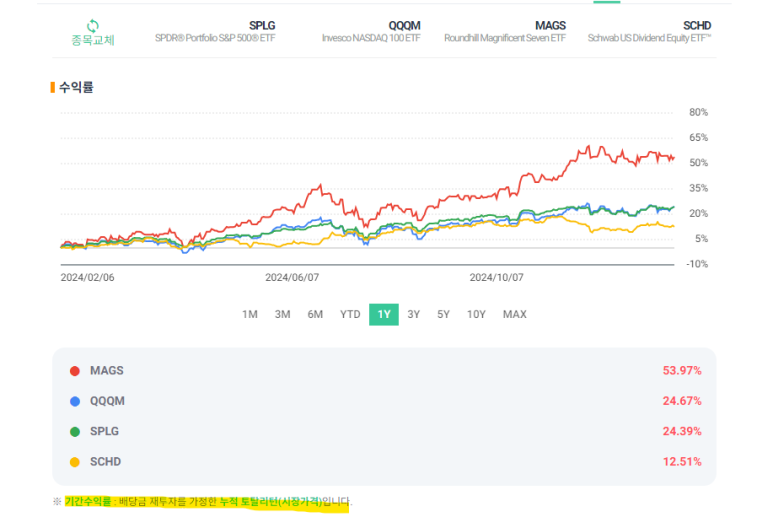
Task: Switch chart range to 10Y
Action: click(476, 315)
